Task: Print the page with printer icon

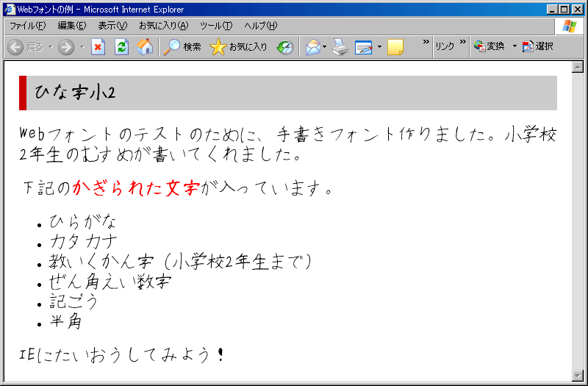Action: click(340, 47)
